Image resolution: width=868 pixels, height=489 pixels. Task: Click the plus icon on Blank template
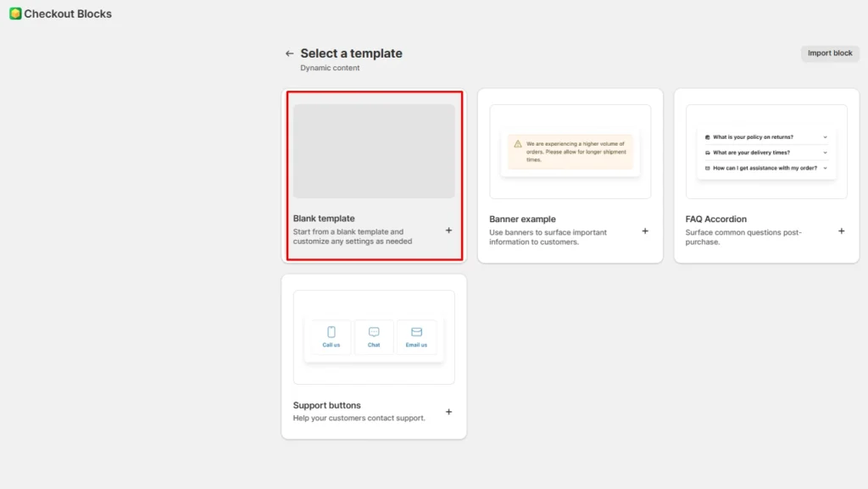coord(448,231)
